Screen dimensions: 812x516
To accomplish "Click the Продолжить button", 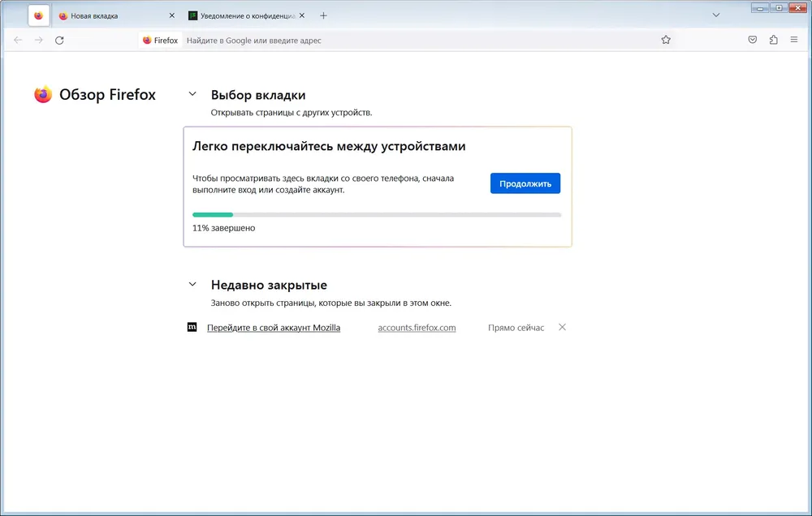I will pyautogui.click(x=525, y=183).
